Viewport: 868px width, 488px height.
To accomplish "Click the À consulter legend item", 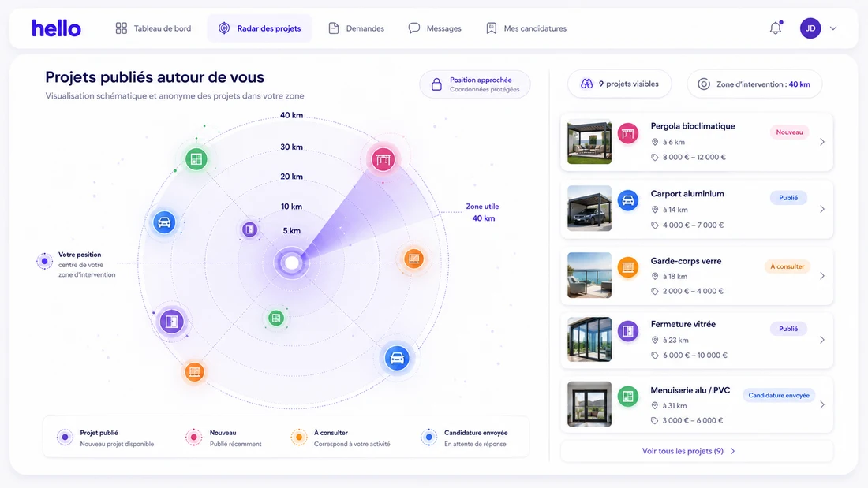I will point(340,438).
